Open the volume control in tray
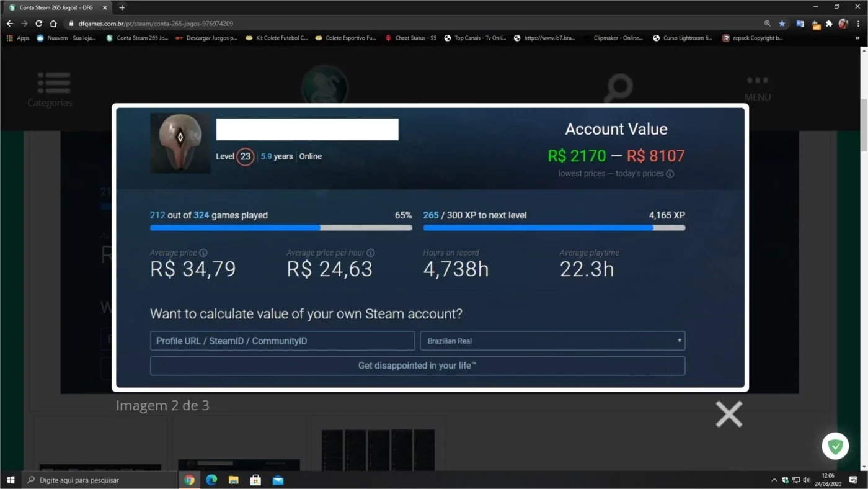 (x=807, y=480)
